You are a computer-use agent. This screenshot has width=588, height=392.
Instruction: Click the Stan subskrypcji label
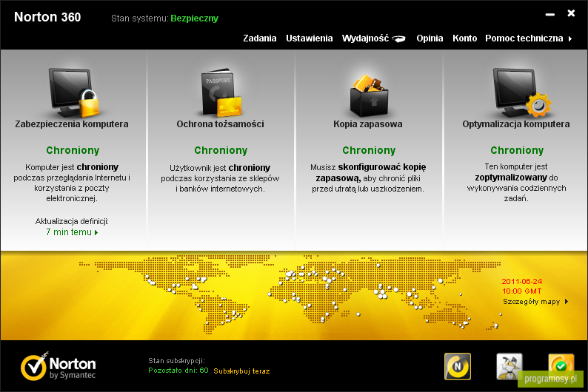[176, 360]
